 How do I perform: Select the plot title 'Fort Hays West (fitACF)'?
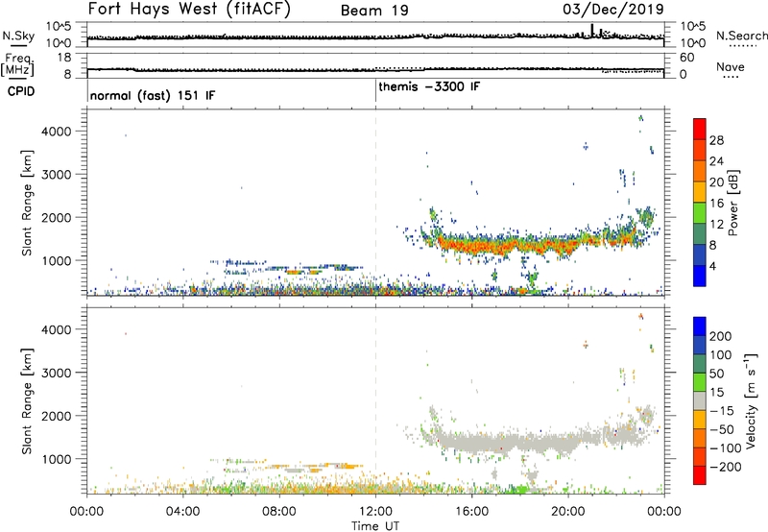tap(189, 9)
